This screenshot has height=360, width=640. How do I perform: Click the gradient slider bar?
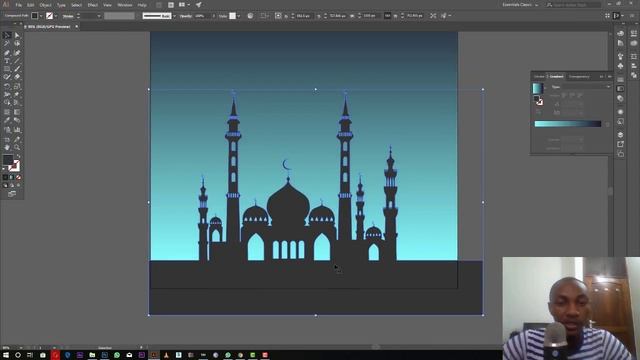pos(568,124)
